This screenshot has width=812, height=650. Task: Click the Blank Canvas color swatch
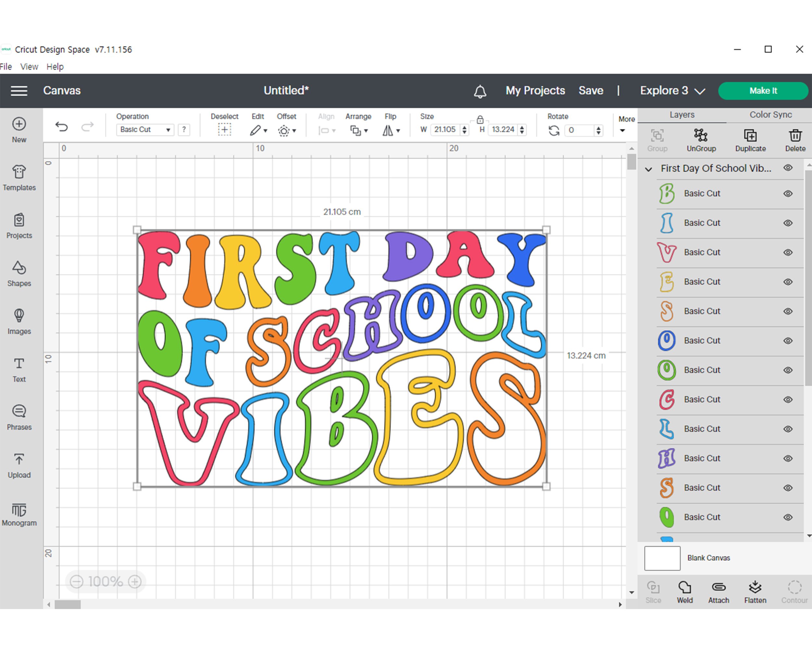point(662,558)
